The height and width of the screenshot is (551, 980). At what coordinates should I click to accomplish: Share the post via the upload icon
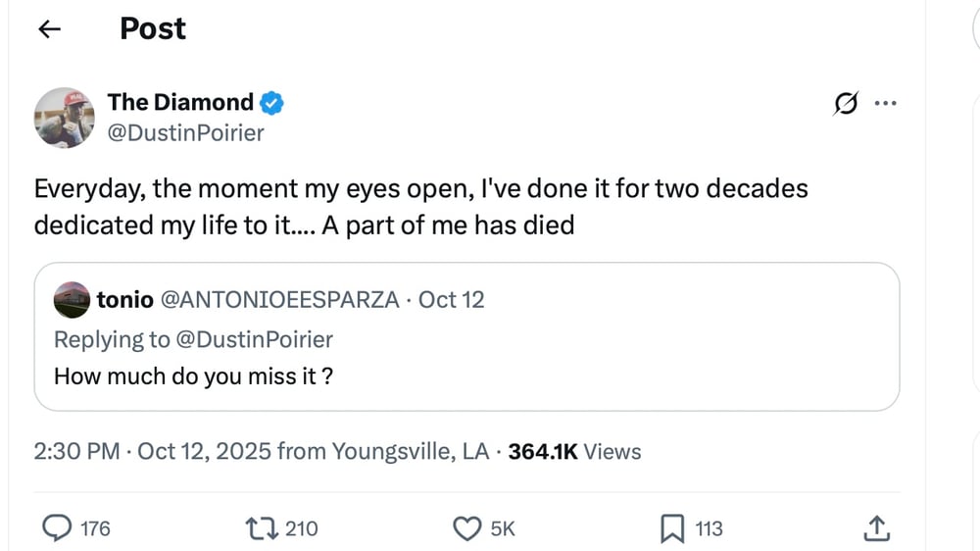point(875,529)
